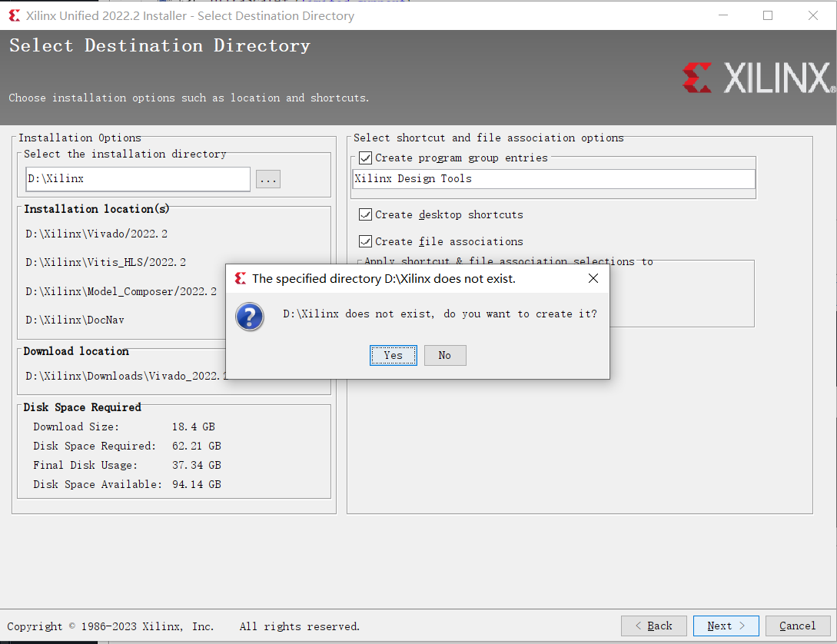Select the D:\Xilinx\Downloads download location text
This screenshot has width=837, height=644.
(126, 376)
